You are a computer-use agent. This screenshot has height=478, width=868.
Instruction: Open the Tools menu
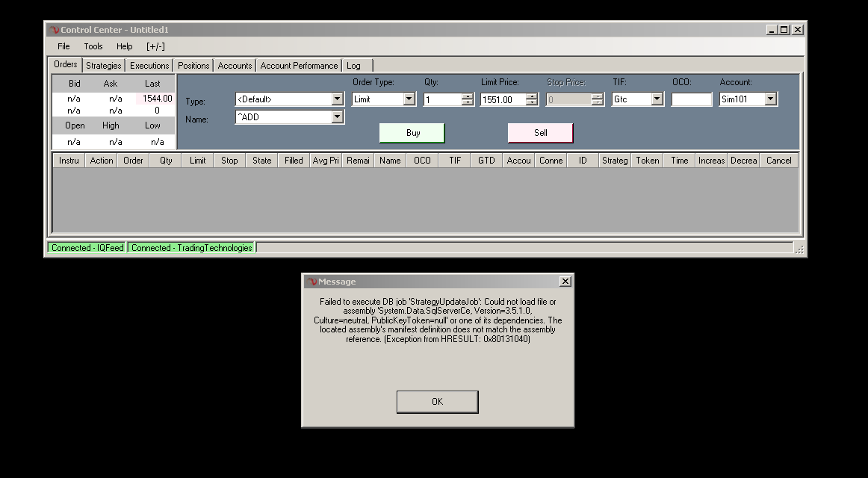pyautogui.click(x=93, y=46)
